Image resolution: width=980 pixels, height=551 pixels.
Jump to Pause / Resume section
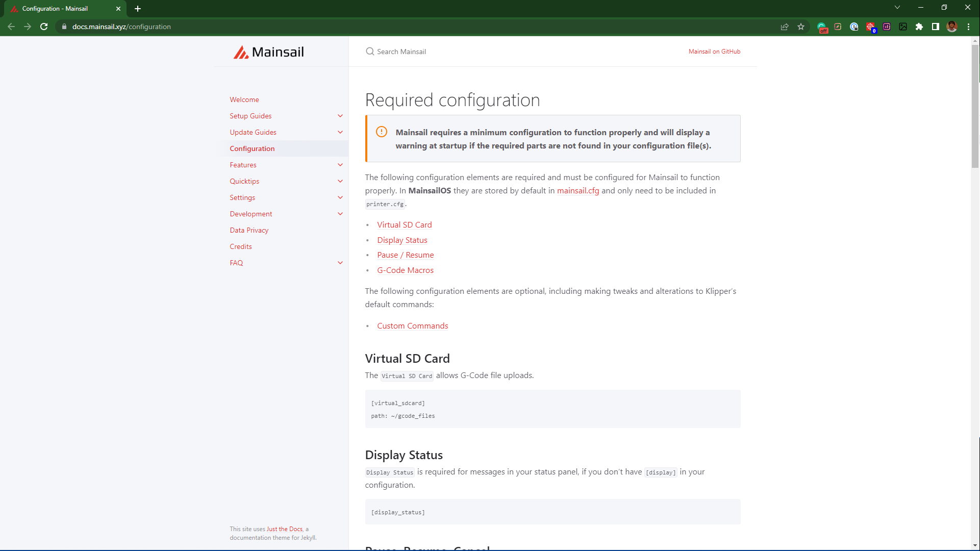406,255
